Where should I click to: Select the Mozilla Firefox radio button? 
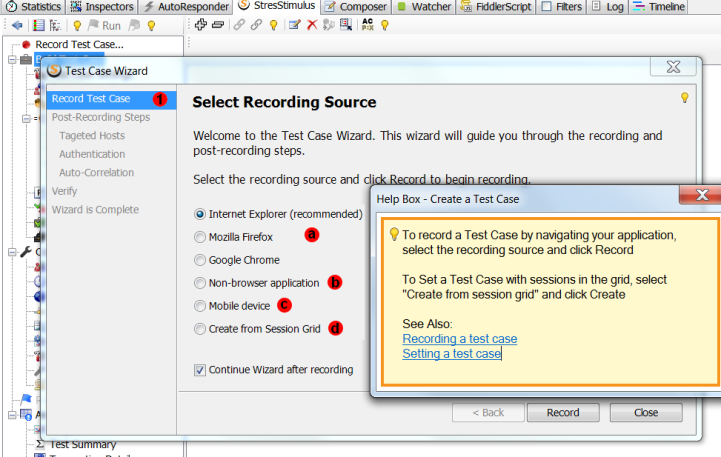[200, 237]
